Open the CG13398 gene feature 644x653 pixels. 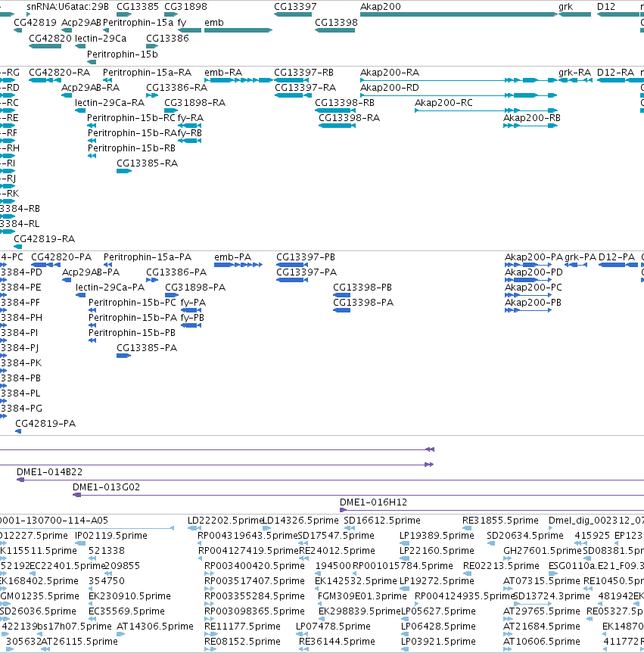click(x=335, y=30)
